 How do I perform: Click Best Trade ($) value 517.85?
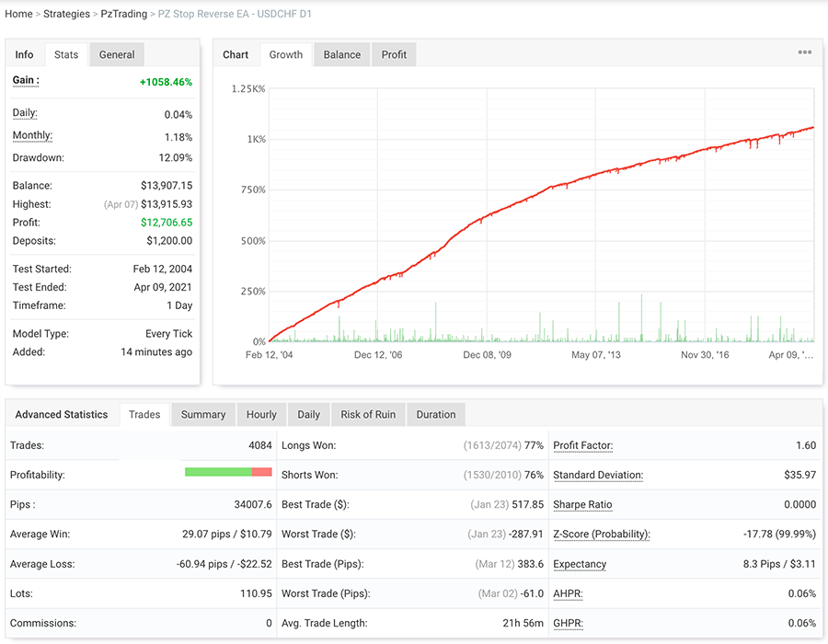click(x=527, y=505)
